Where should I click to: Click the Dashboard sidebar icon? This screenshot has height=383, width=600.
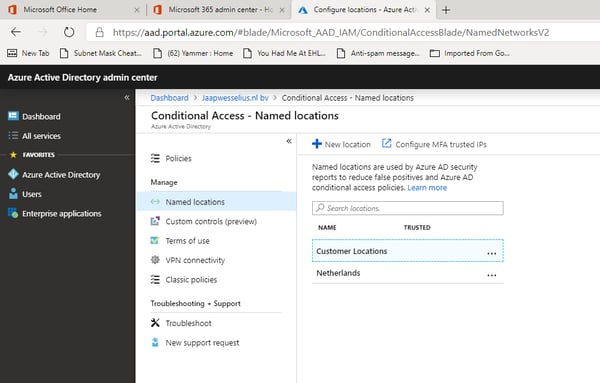[13, 116]
